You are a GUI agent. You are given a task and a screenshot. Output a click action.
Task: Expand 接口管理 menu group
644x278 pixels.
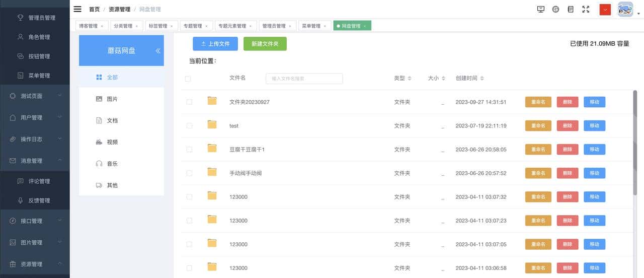click(x=35, y=221)
